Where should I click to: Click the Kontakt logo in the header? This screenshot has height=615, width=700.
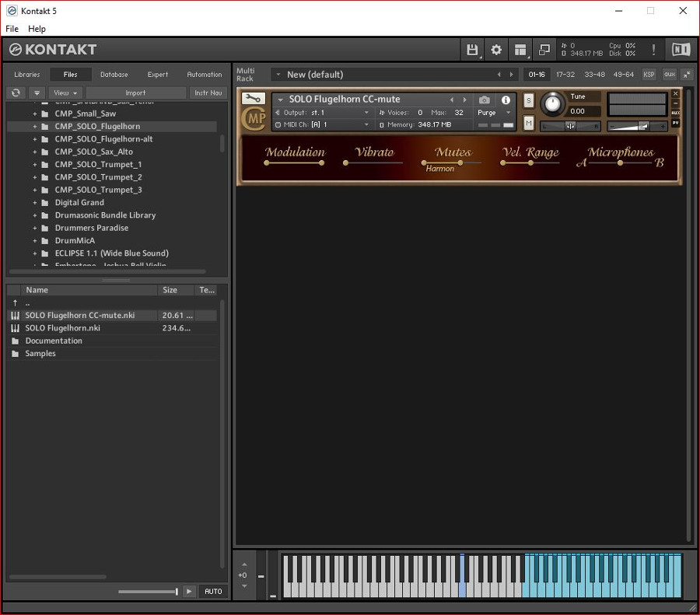click(53, 50)
